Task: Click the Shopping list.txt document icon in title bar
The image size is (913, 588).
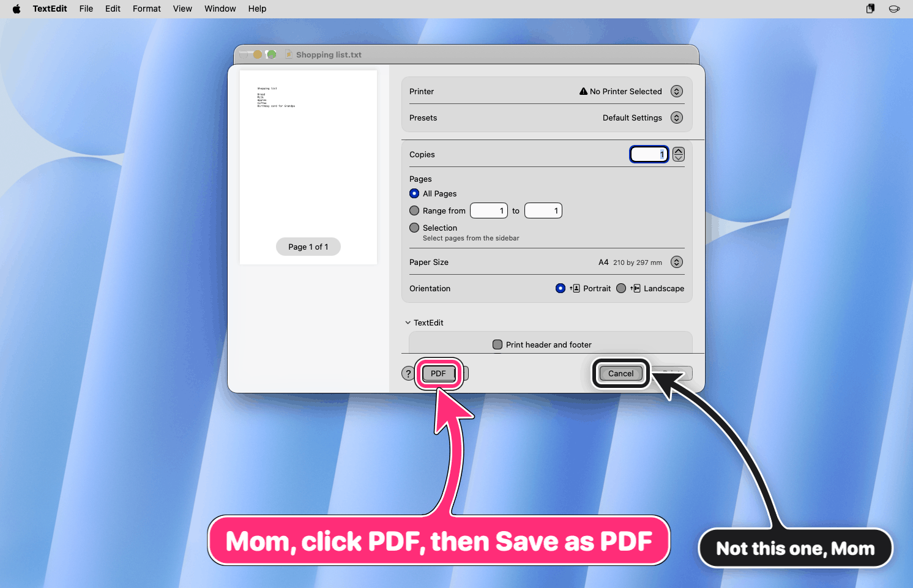Action: click(289, 54)
